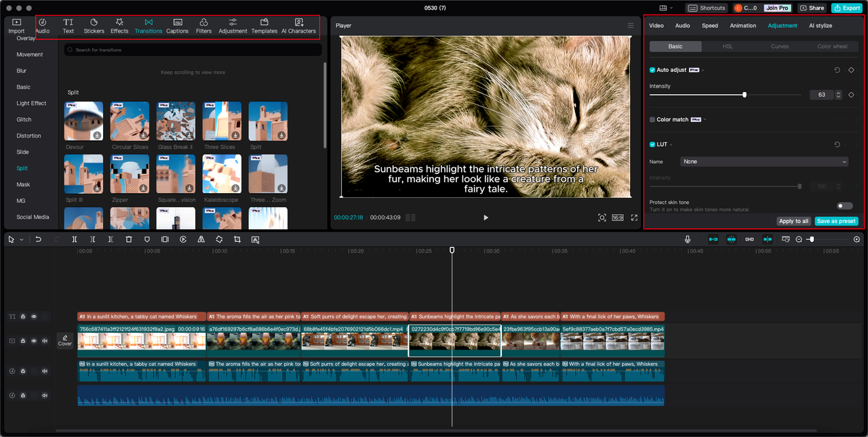This screenshot has height=437, width=868.
Task: Lock the text caption track
Action: click(x=23, y=316)
